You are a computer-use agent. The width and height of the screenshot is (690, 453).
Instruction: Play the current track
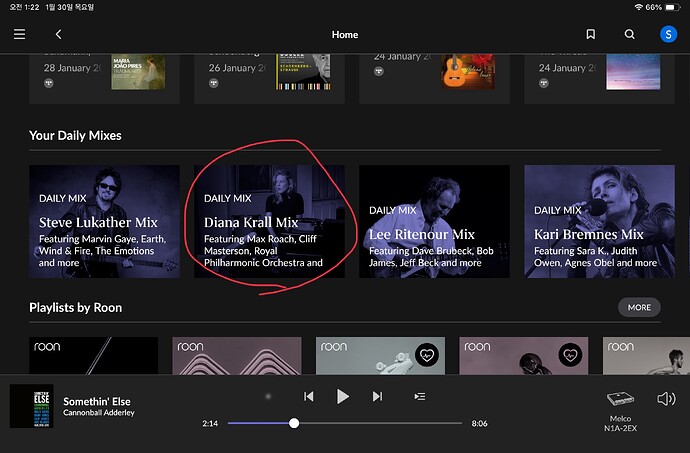pos(342,397)
